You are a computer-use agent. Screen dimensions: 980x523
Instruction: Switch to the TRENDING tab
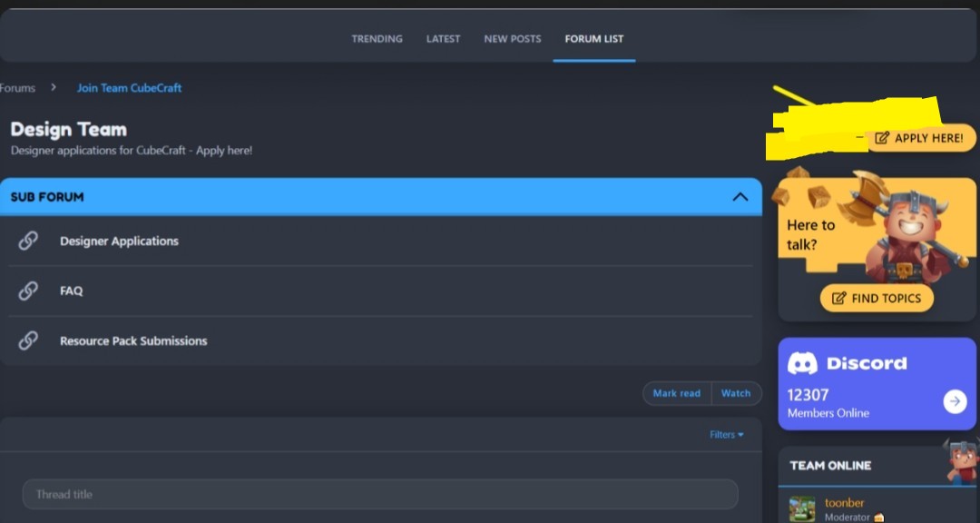tap(377, 39)
